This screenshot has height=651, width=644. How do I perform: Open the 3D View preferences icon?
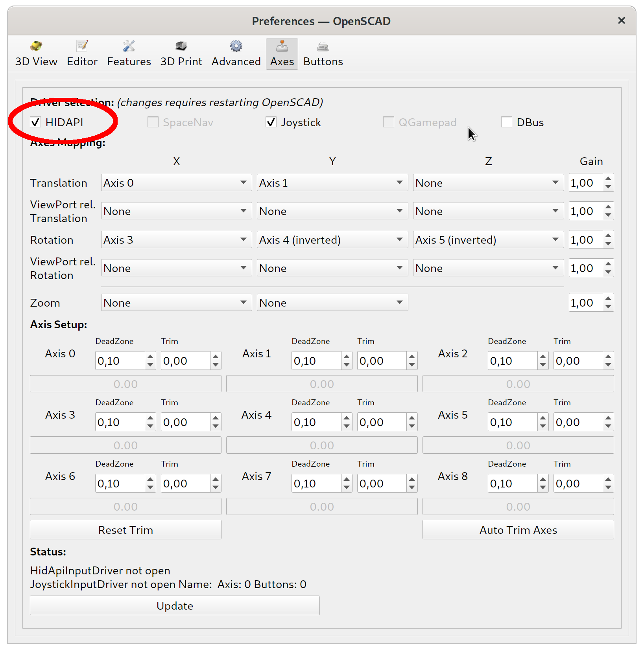(36, 46)
